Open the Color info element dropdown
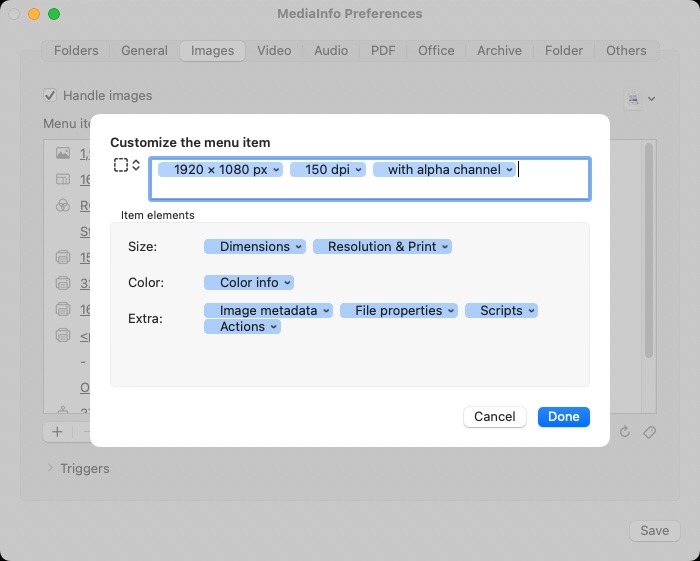700x561 pixels. (x=287, y=283)
